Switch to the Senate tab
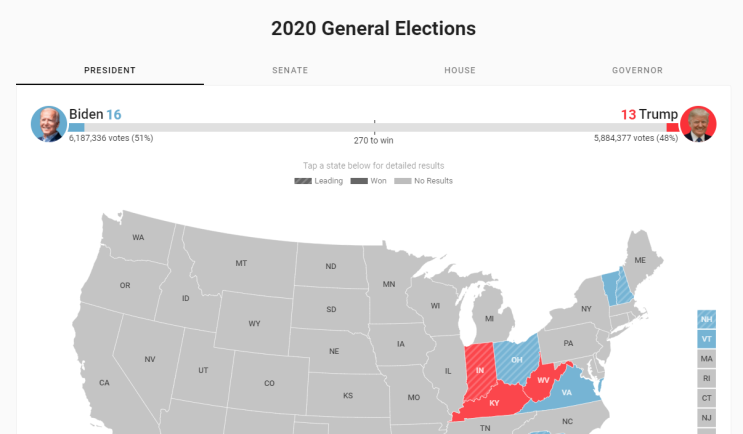This screenshot has width=743, height=434. [290, 70]
